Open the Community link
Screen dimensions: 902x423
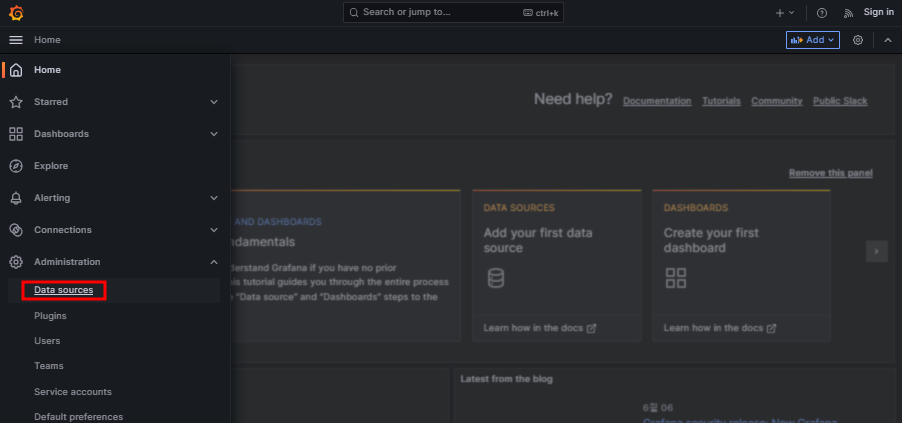pyautogui.click(x=777, y=101)
